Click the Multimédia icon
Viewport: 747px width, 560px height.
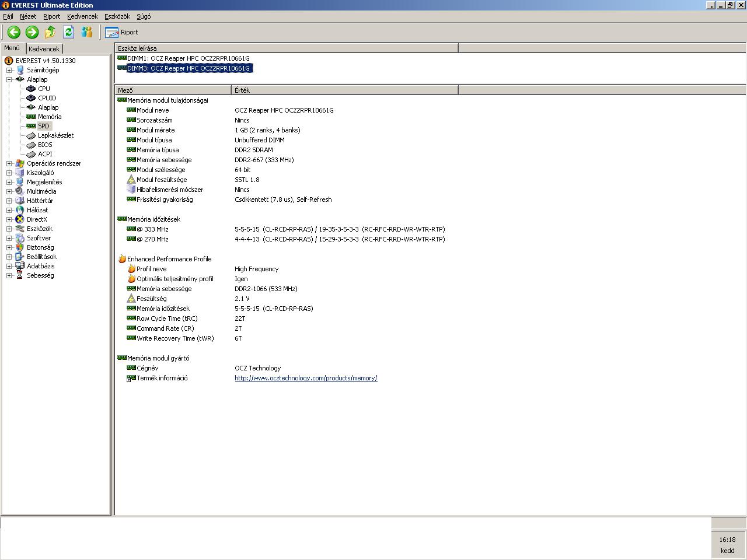(x=20, y=191)
